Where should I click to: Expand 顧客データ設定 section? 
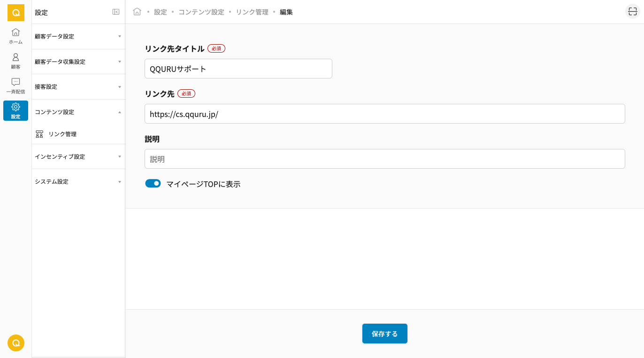point(78,37)
